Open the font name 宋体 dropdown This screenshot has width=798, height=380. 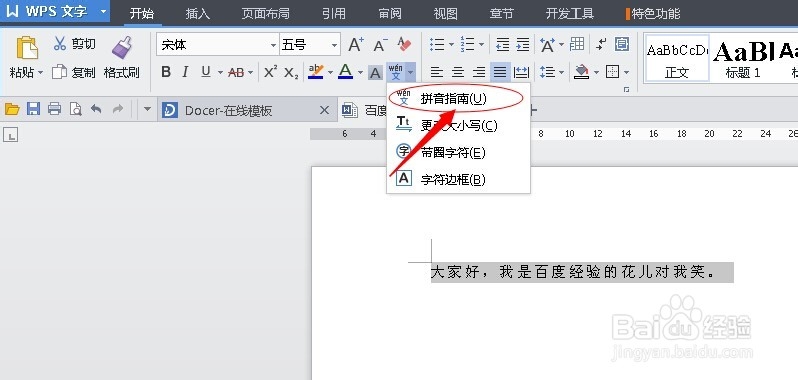(273, 45)
